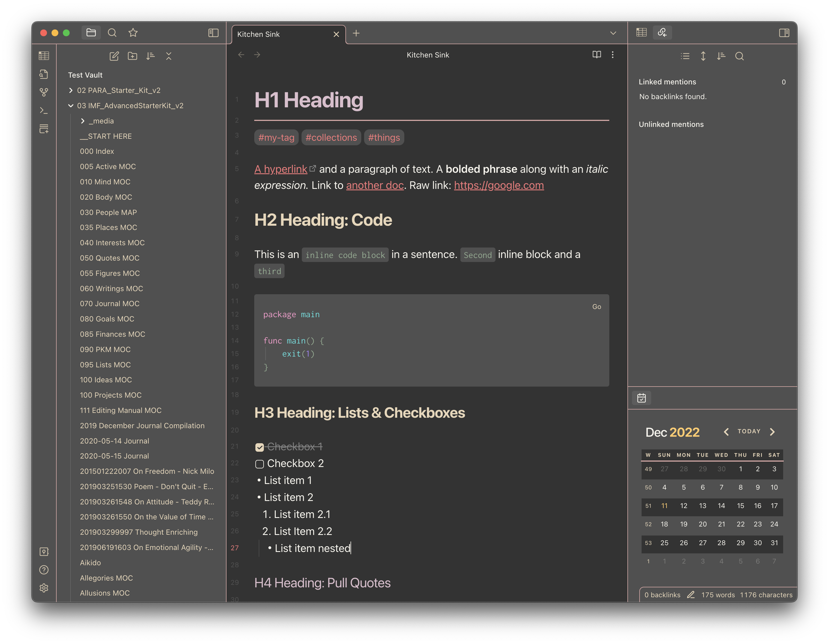Collapse the 03 IMF_AdvancedStarterKit_v2 folder

[70, 106]
